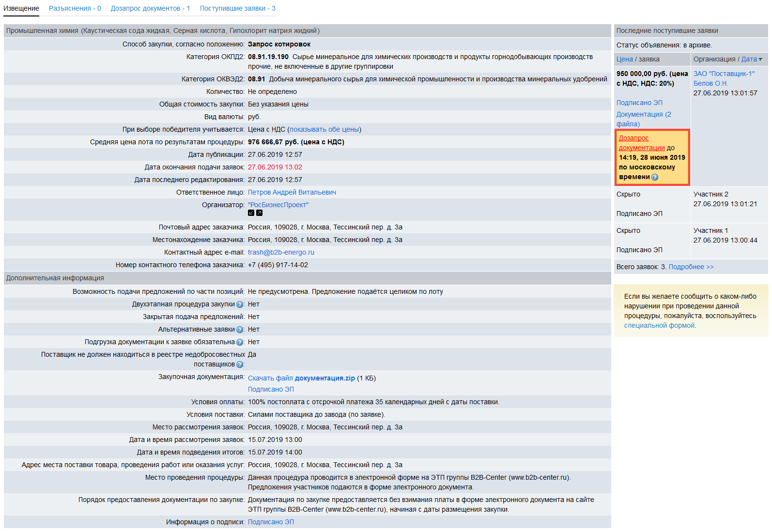Click the trash@b2b-energo.ru email link
This screenshot has height=532, width=772.
281,252
